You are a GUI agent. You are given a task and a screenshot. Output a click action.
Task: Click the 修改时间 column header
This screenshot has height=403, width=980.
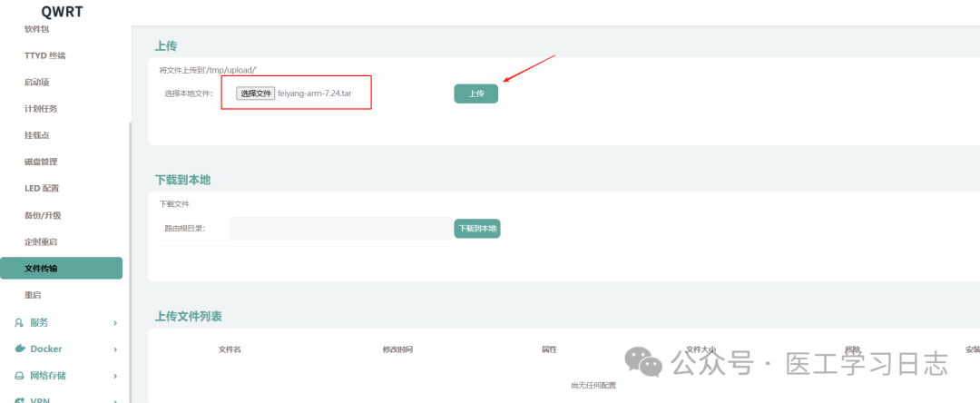(397, 349)
